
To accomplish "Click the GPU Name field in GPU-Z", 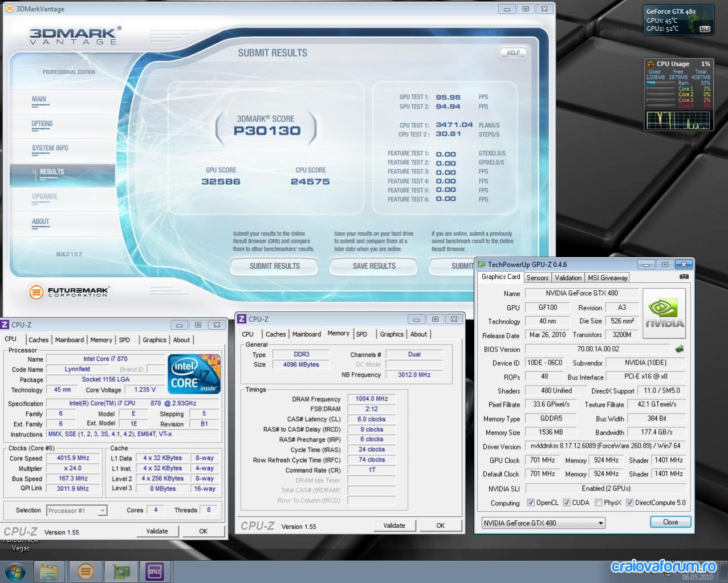I will pos(581,293).
